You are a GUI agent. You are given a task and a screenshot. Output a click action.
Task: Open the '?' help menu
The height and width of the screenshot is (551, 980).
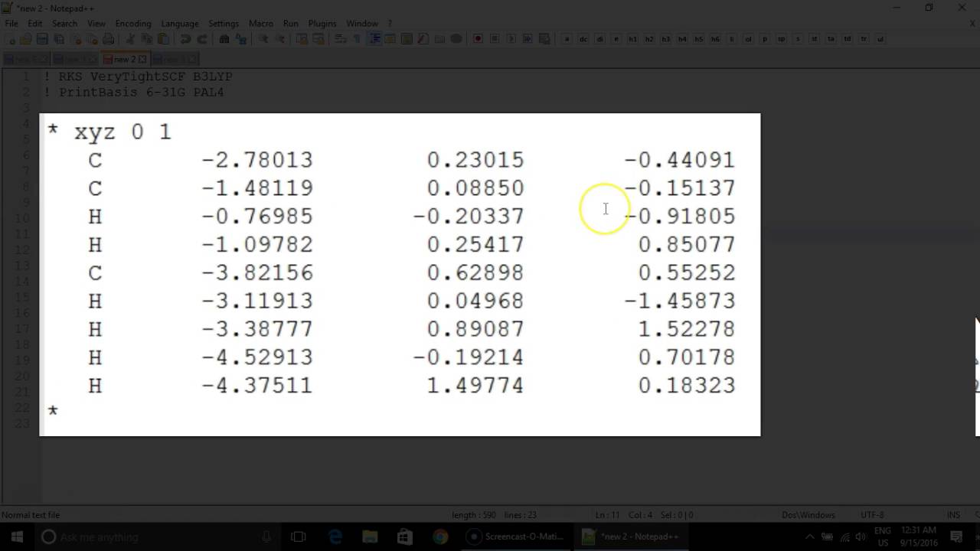tap(390, 24)
